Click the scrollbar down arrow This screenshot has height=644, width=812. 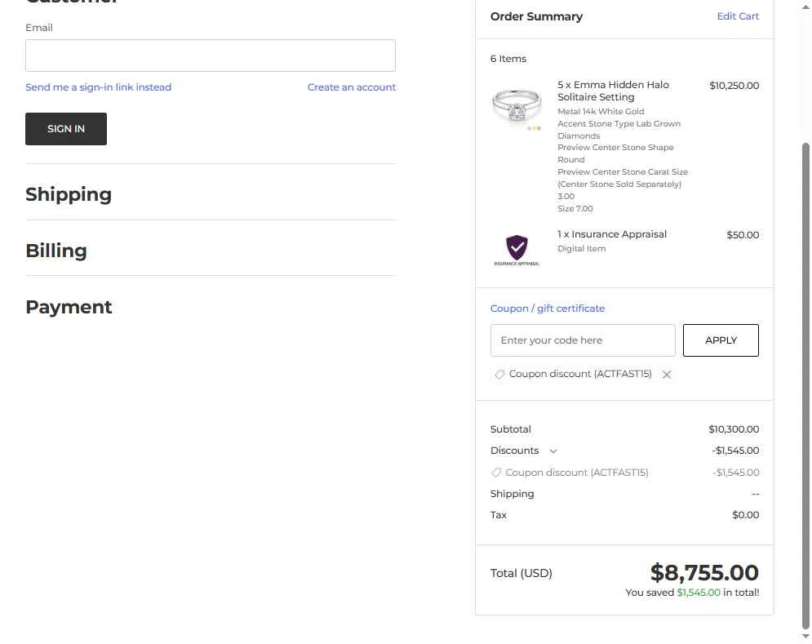[806, 637]
